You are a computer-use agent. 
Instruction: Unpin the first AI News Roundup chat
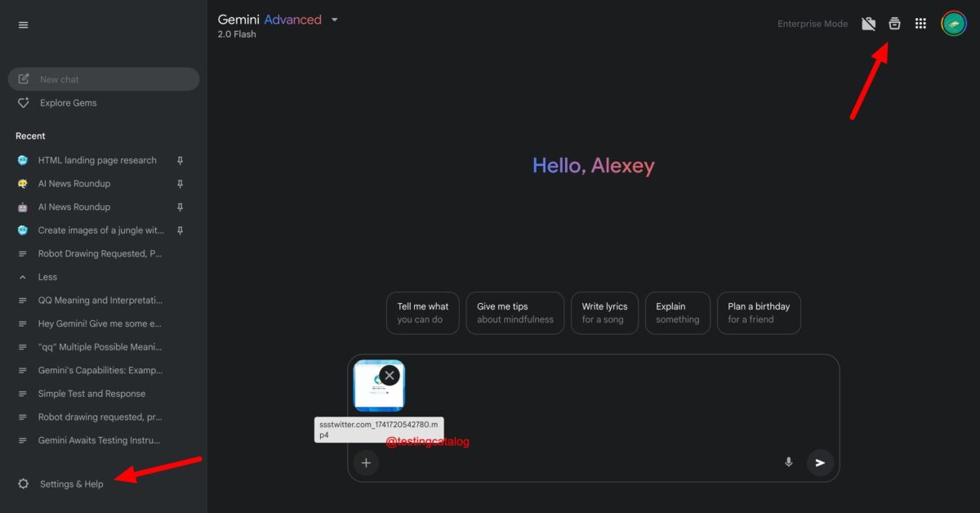coord(180,184)
